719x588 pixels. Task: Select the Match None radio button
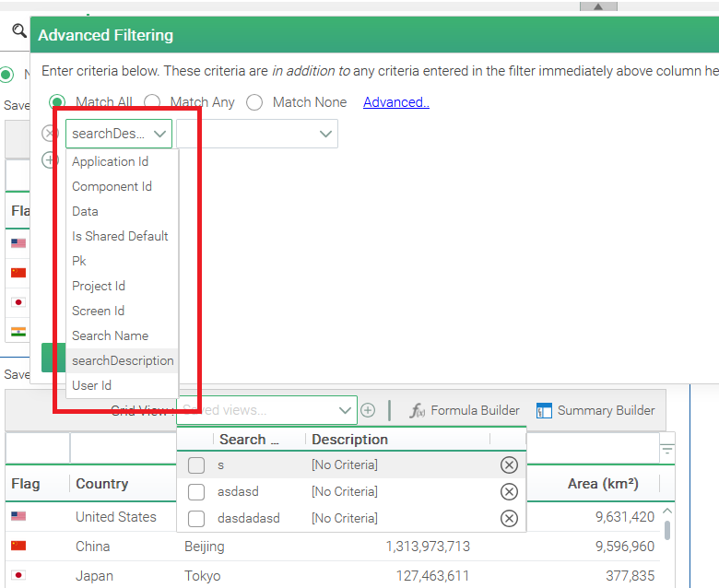tap(254, 102)
